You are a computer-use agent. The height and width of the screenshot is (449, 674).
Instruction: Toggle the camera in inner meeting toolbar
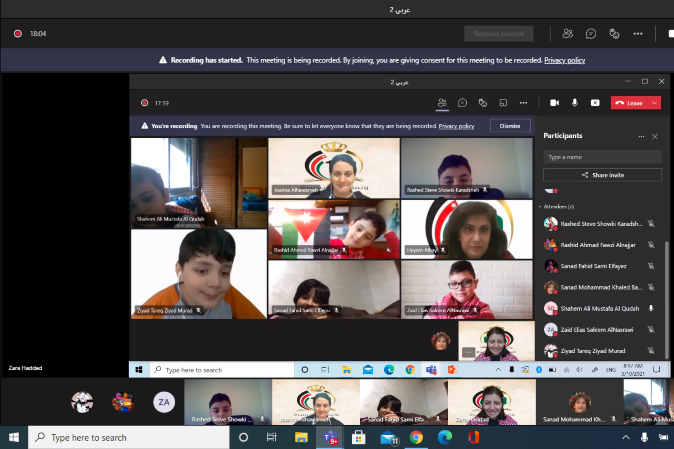(554, 102)
